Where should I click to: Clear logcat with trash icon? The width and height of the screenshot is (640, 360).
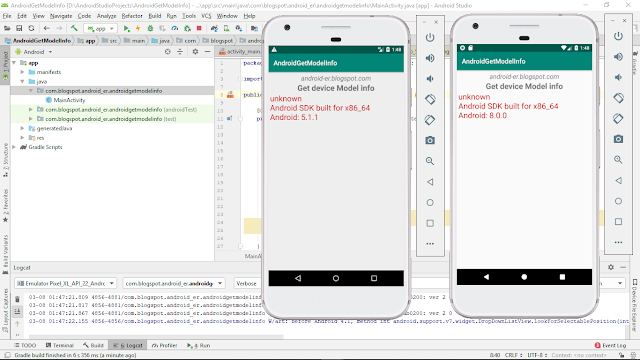tap(17, 299)
